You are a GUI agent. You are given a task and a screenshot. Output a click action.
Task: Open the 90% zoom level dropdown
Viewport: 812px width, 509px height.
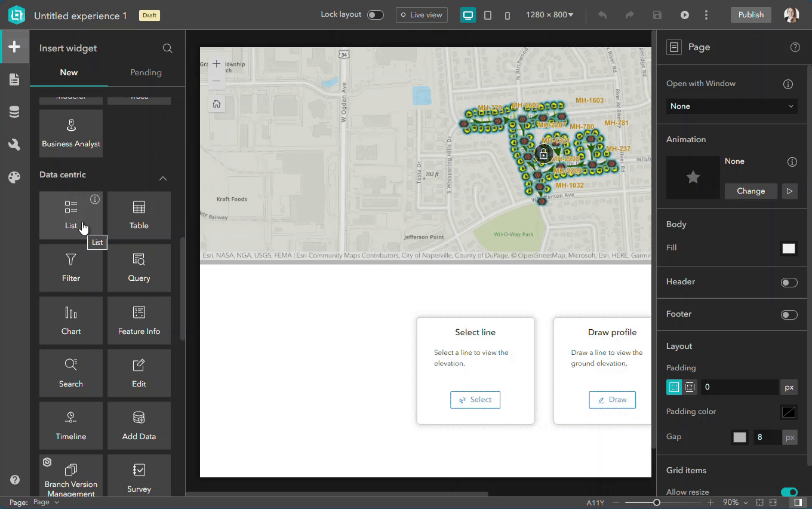734,502
